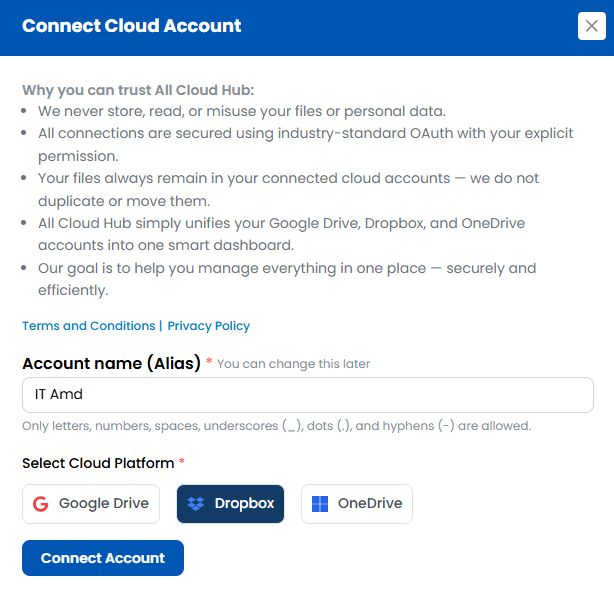Click the "Account name (Alias)" field label
The width and height of the screenshot is (614, 590).
point(111,363)
